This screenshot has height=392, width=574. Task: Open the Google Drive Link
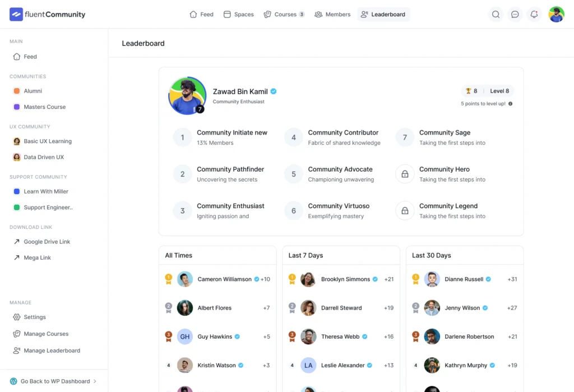point(46,242)
